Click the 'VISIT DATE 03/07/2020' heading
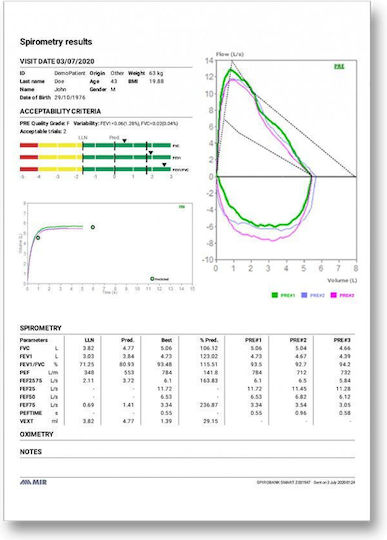The image size is (387, 540). pyautogui.click(x=57, y=61)
